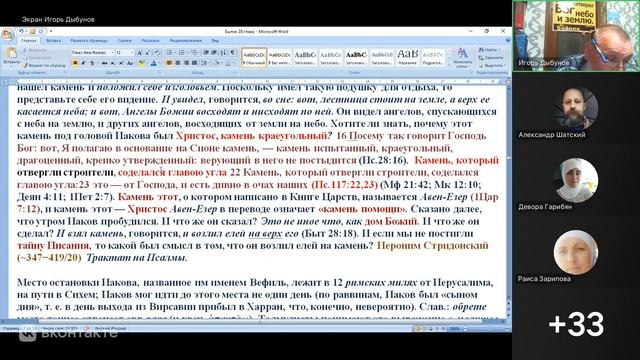Screen dimensions: 640x360
Task: Click the language indicator in the status bar
Action: click(x=110, y=328)
